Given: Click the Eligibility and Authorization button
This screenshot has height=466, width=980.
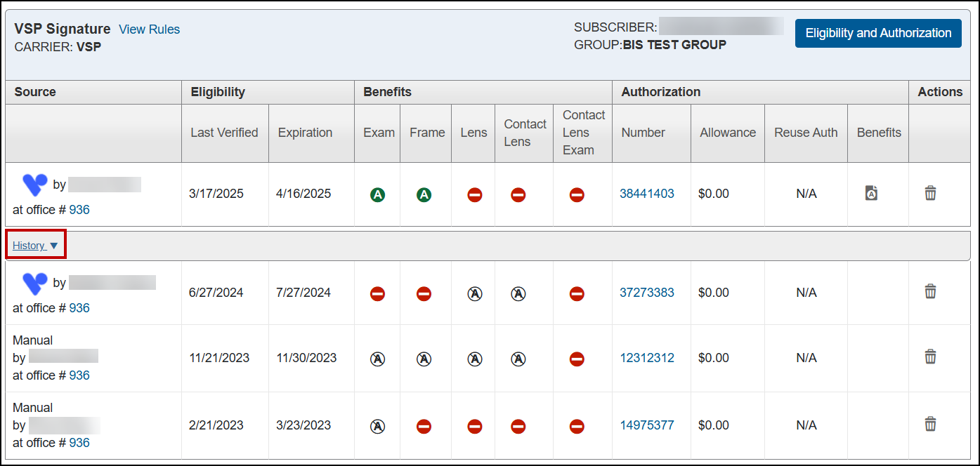Looking at the screenshot, I should tap(878, 33).
